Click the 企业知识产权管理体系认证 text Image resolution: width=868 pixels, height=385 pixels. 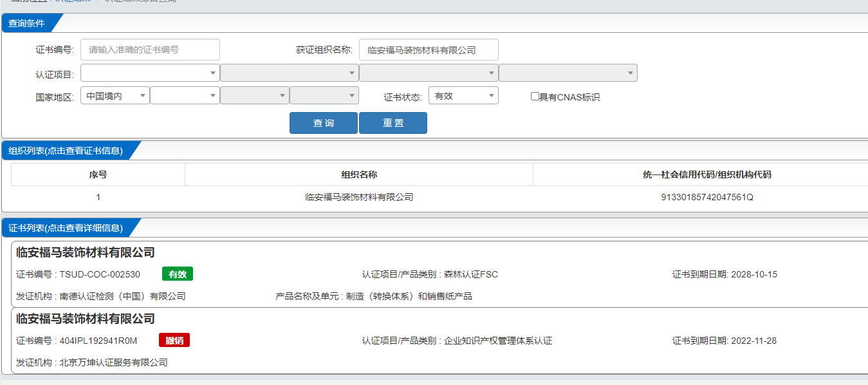pos(498,341)
